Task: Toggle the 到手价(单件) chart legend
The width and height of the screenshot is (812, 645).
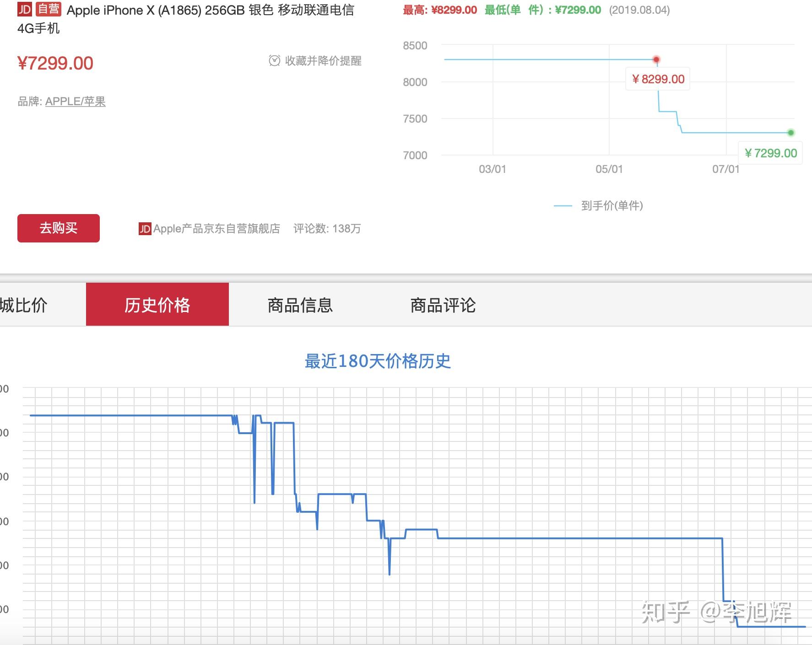Action: coord(598,206)
